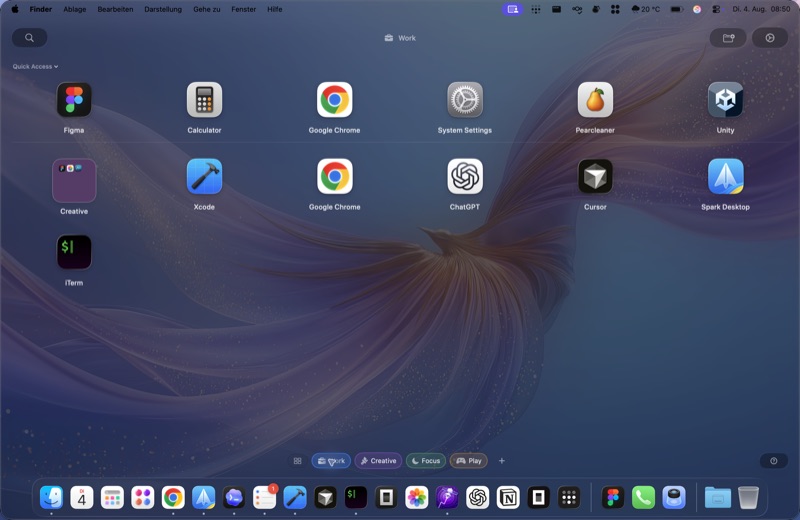Screen dimensions: 800x520
Task: Click the weather 20 °C menu bar item
Action: point(645,9)
